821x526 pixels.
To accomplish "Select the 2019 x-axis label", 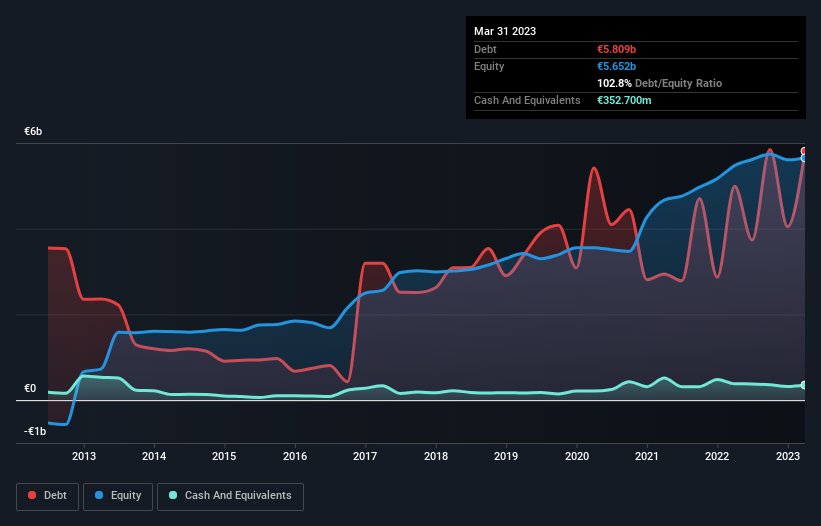I will (x=506, y=456).
